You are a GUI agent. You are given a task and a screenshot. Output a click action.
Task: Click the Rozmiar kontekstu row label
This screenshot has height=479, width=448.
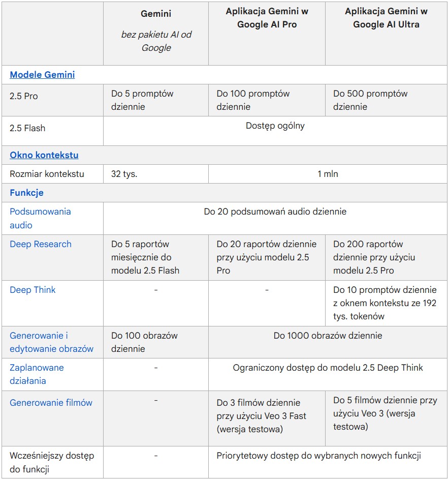click(47, 174)
